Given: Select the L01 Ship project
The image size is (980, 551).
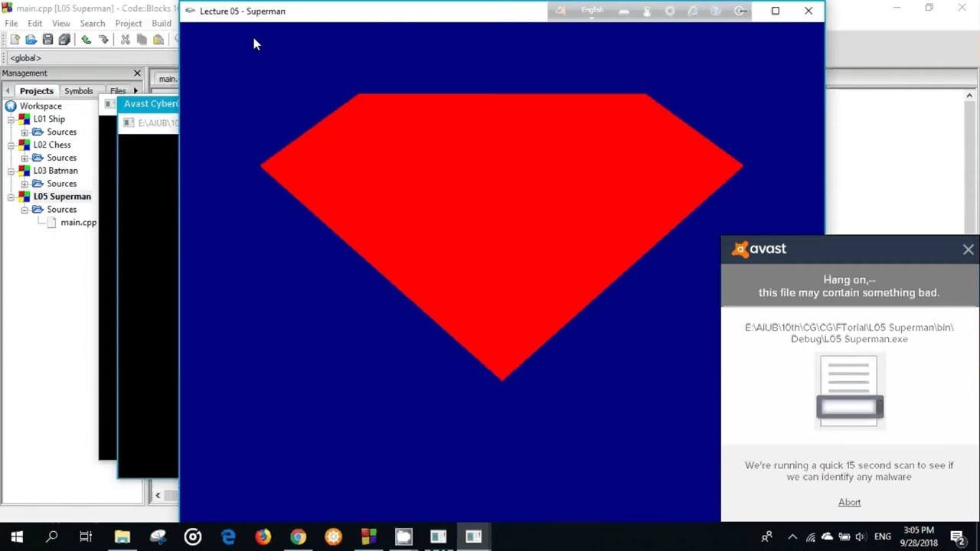Looking at the screenshot, I should (x=49, y=119).
